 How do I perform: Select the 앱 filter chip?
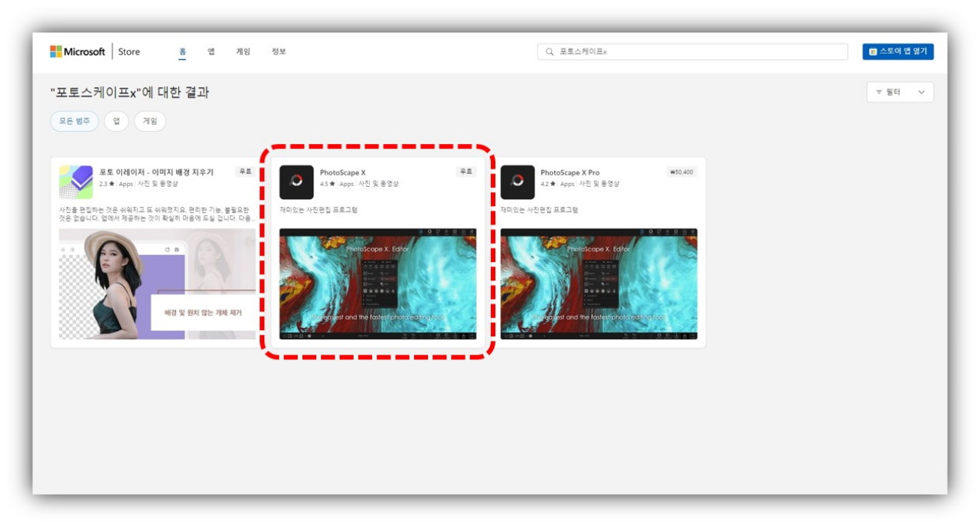116,121
